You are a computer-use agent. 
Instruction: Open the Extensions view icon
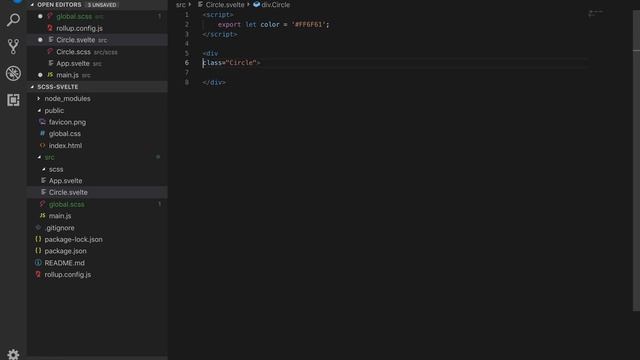13,100
